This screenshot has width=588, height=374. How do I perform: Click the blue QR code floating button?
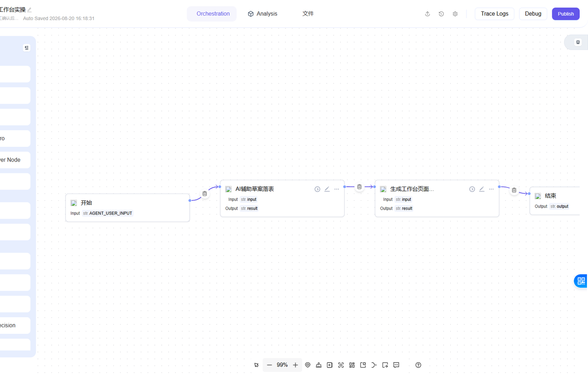tap(581, 281)
